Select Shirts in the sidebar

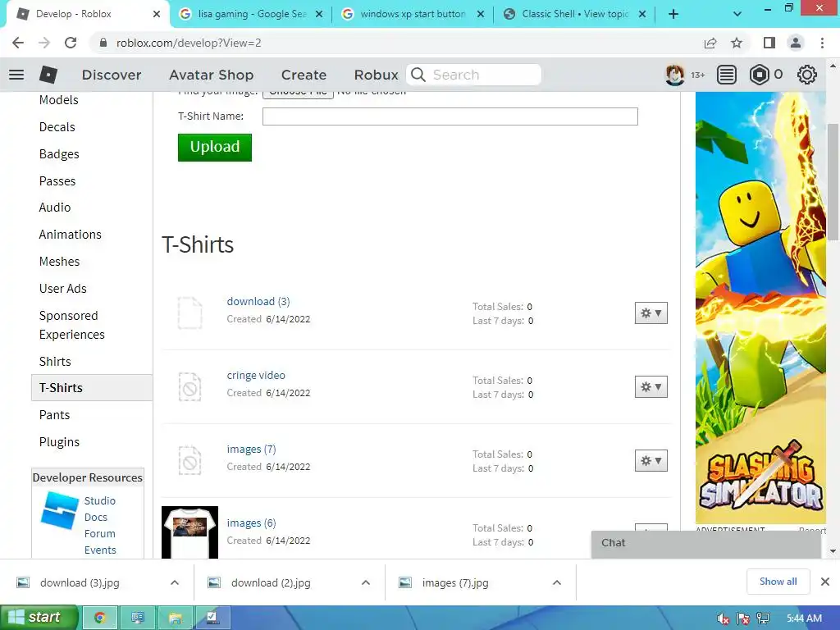pyautogui.click(x=55, y=362)
